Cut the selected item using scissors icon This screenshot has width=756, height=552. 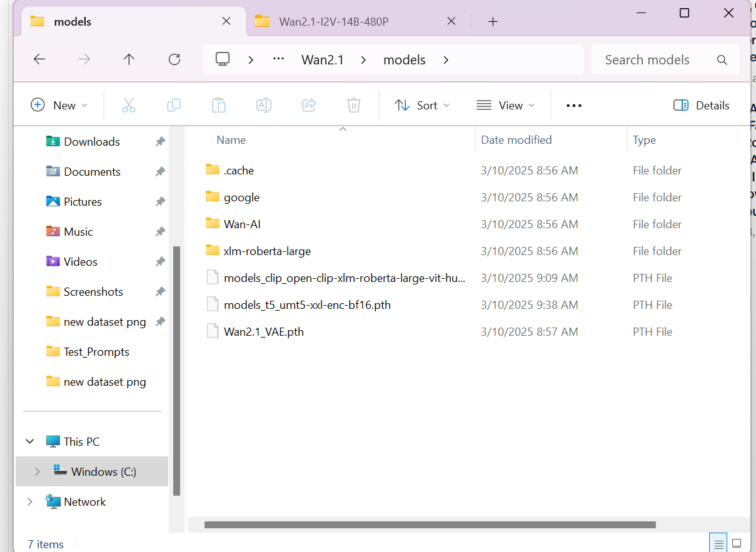point(129,105)
